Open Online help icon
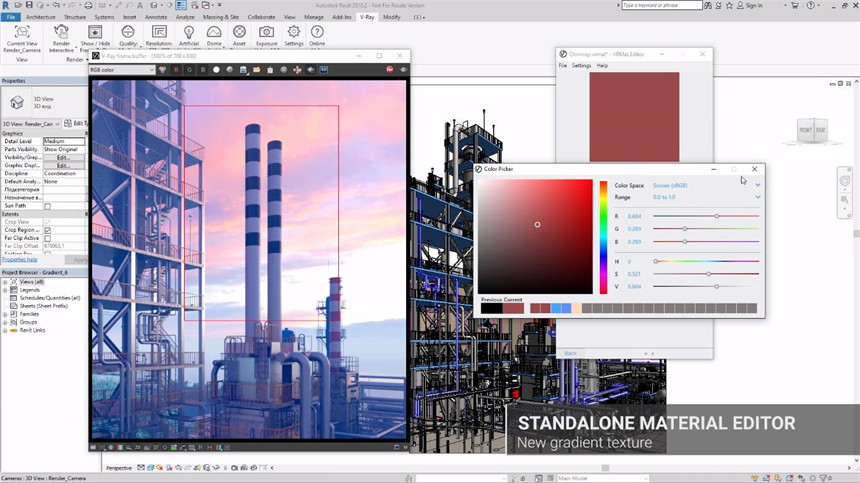 click(x=317, y=33)
